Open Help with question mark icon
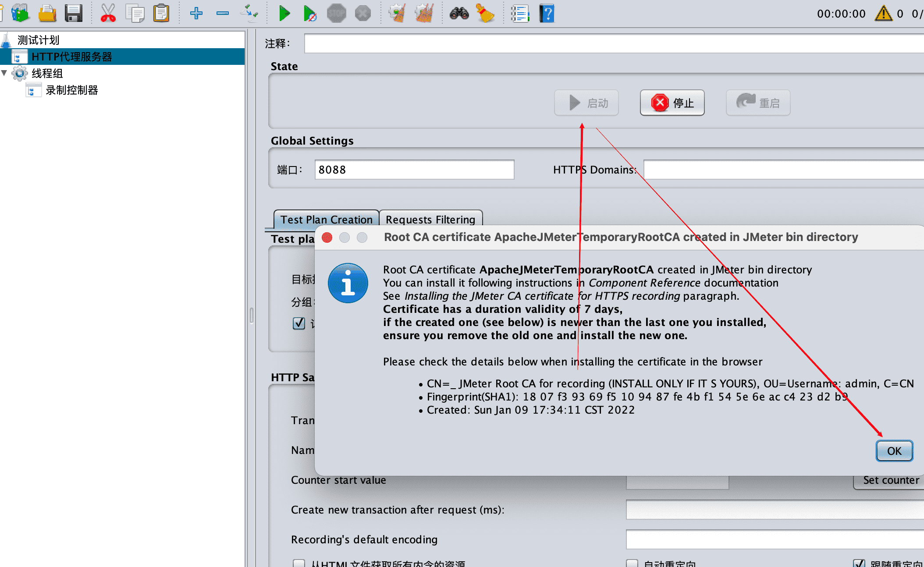Image resolution: width=924 pixels, height=567 pixels. 547,13
